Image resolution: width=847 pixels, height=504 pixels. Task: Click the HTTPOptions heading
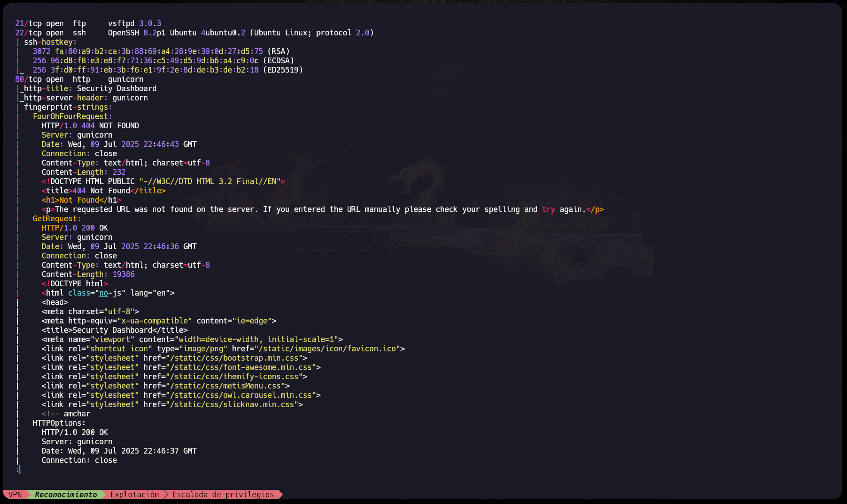(59, 423)
